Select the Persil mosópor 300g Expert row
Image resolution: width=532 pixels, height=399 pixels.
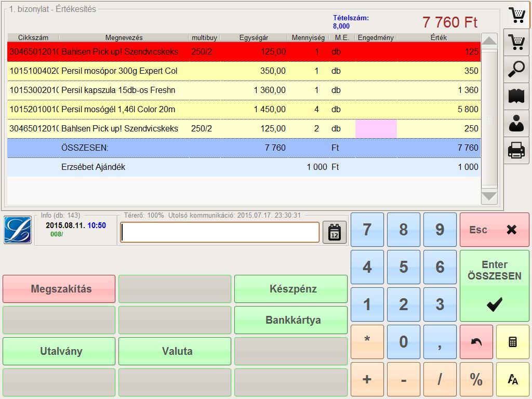244,71
